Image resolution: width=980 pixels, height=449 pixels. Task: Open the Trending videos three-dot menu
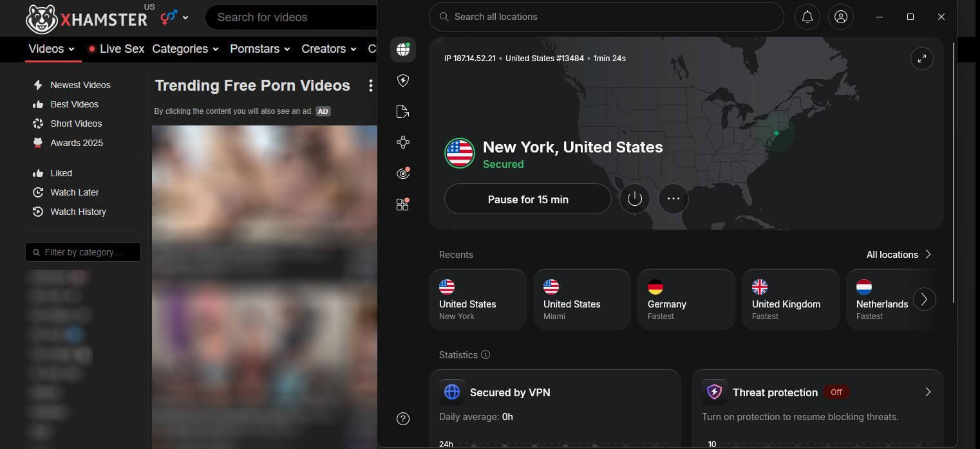(x=370, y=86)
